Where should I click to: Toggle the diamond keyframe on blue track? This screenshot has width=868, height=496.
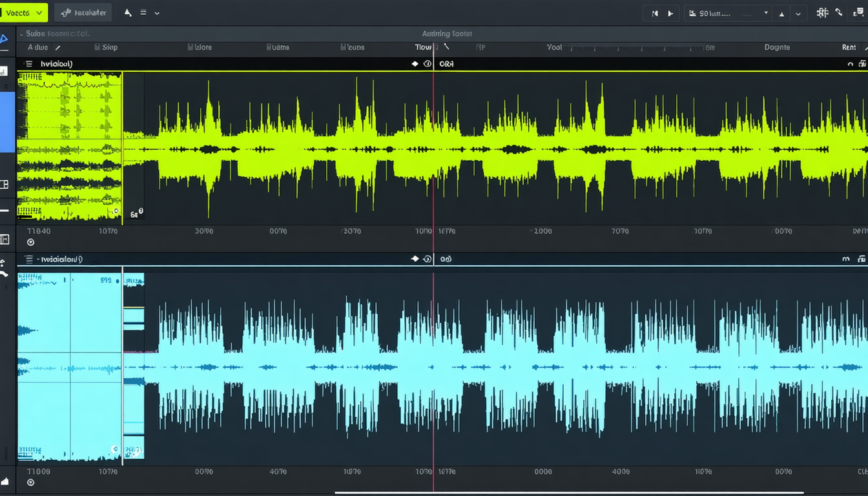pyautogui.click(x=415, y=259)
